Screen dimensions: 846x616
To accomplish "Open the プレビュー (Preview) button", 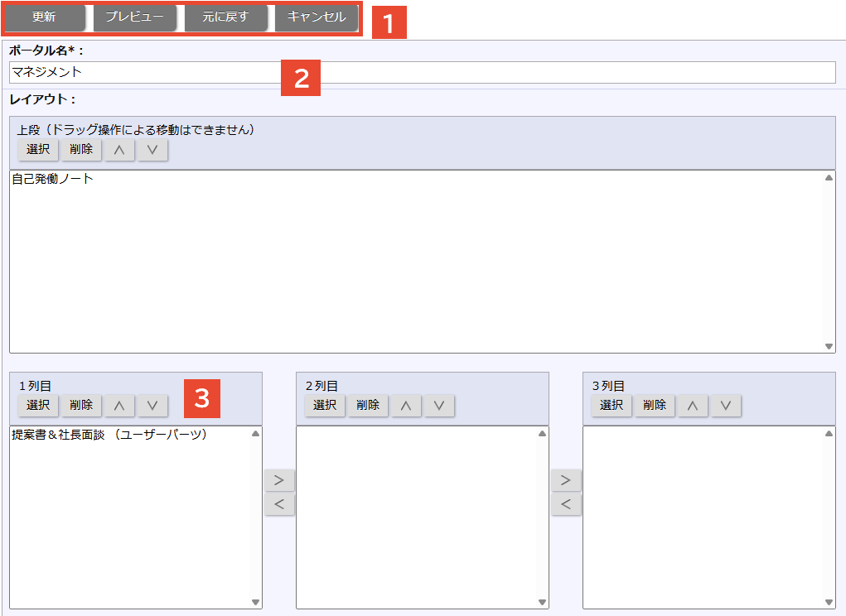I will pyautogui.click(x=134, y=17).
